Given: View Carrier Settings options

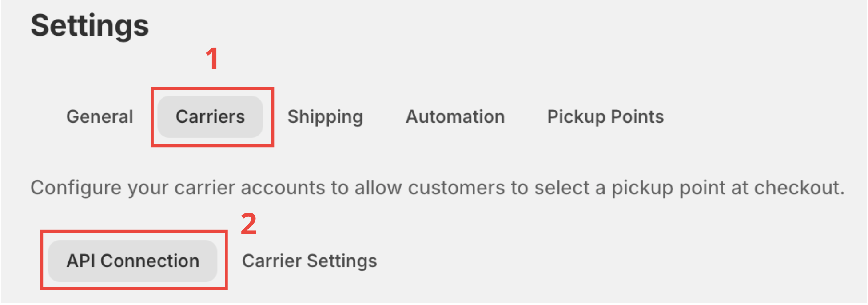Looking at the screenshot, I should click(x=309, y=261).
